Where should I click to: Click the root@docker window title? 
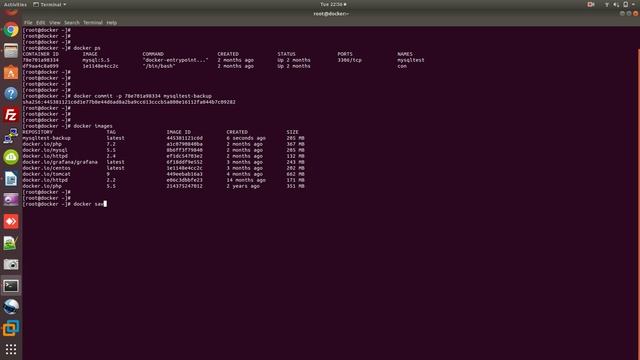pos(331,13)
